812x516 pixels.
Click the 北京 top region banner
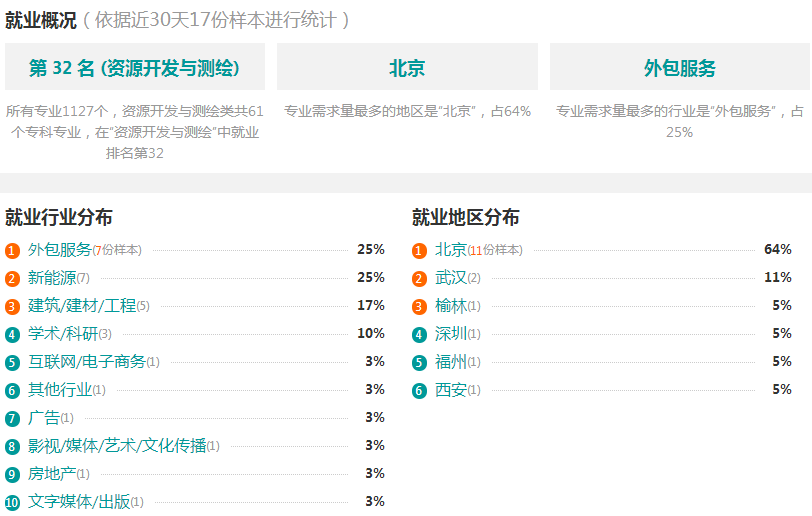[x=407, y=67]
